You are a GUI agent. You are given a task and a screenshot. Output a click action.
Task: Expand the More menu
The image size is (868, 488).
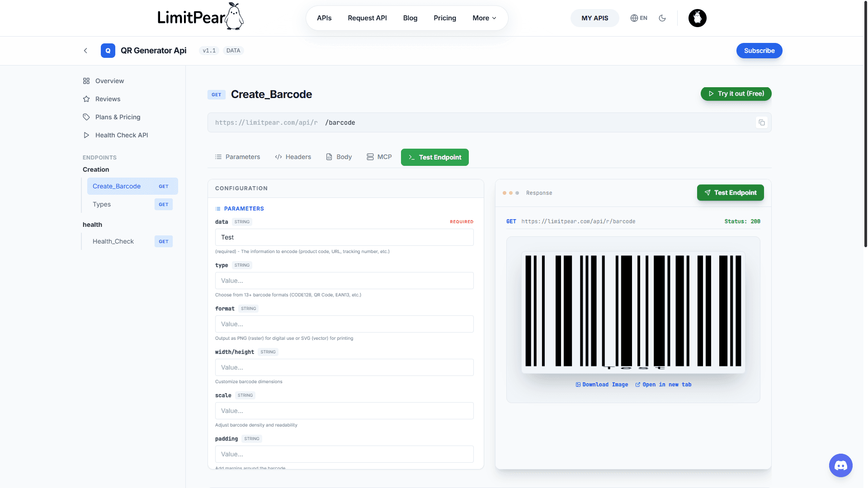[484, 18]
